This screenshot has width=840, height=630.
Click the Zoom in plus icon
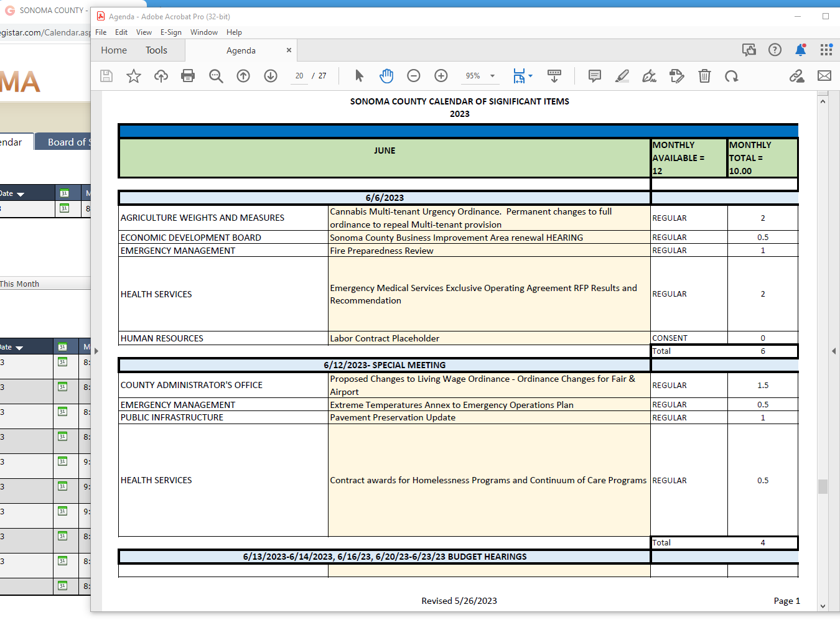click(x=441, y=76)
